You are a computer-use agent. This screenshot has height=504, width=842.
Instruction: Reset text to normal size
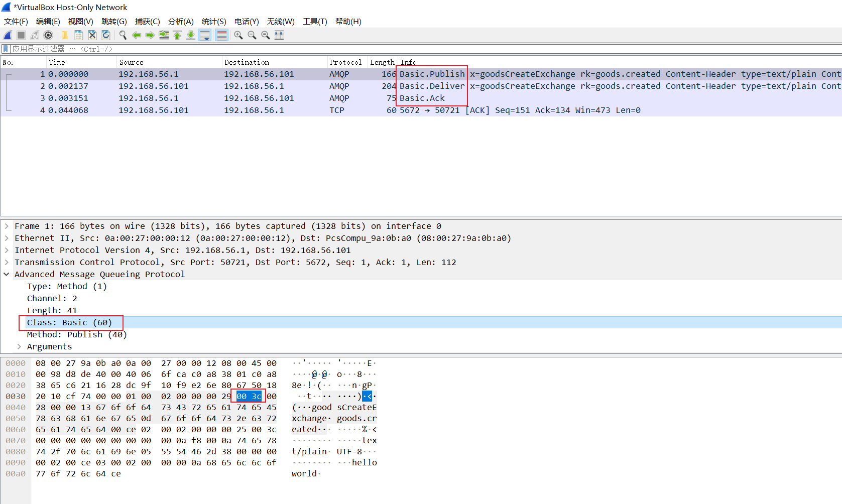pyautogui.click(x=266, y=35)
